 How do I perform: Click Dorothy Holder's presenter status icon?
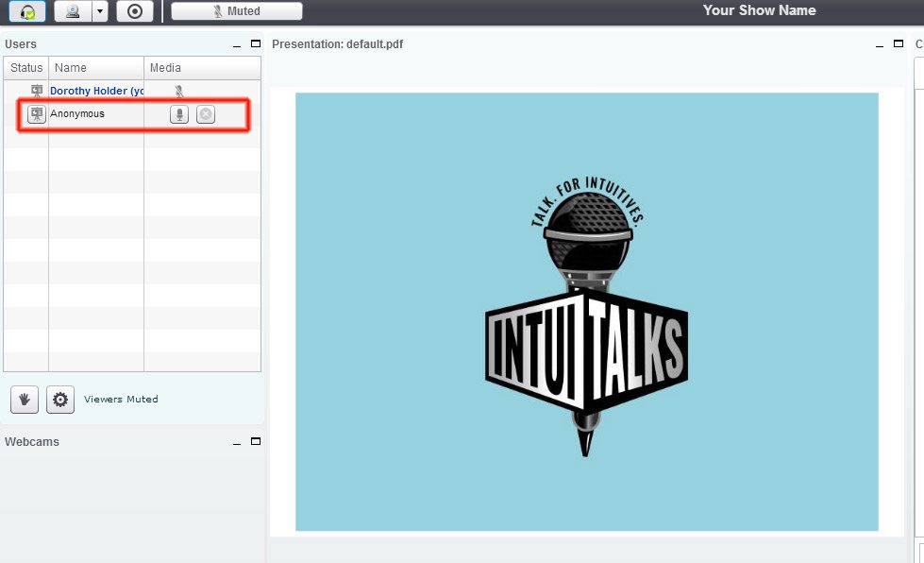(x=37, y=91)
